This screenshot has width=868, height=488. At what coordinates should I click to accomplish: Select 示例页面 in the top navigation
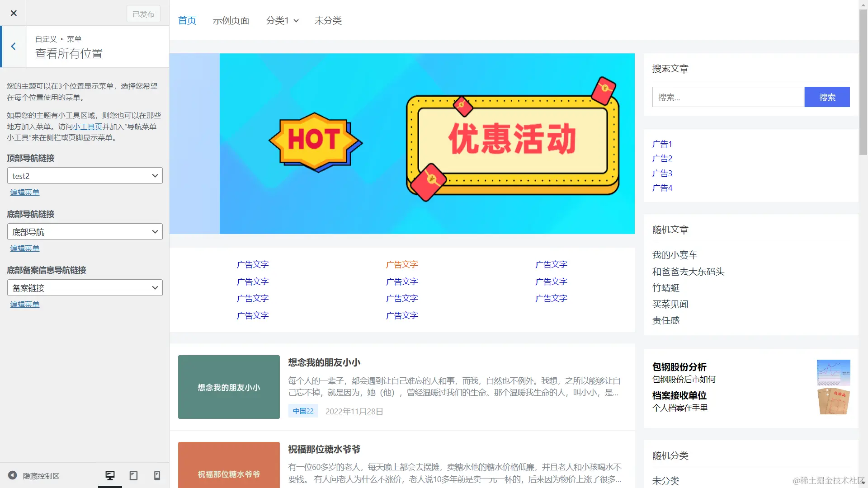[231, 20]
